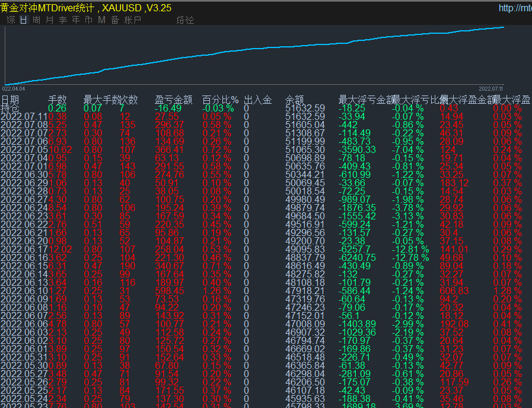This screenshot has height=408, width=532.
Task: Click the 手数 column header
Action: (57, 100)
